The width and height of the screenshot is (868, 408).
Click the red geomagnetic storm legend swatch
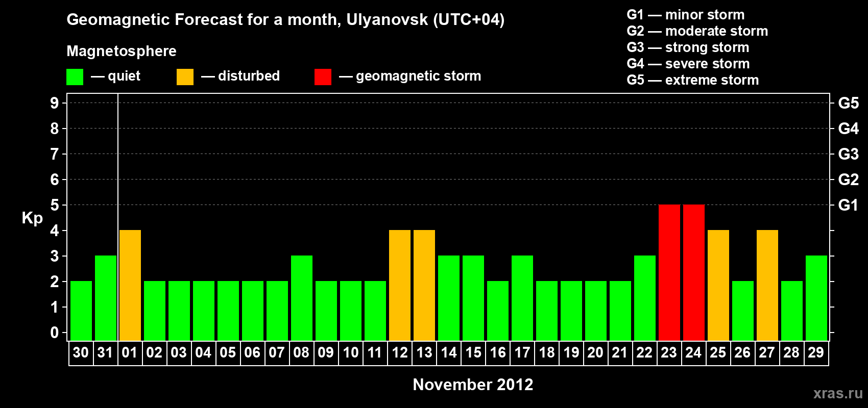click(323, 77)
